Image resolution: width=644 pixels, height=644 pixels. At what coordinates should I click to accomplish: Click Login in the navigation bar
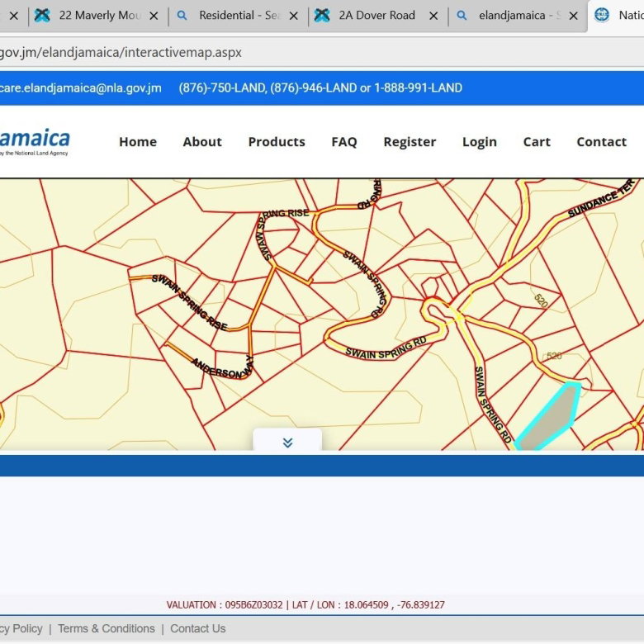click(480, 142)
